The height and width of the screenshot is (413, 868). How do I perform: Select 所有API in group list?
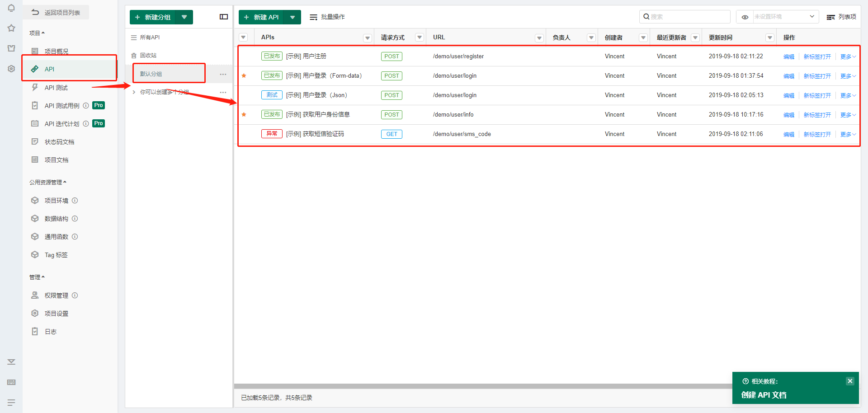(150, 38)
